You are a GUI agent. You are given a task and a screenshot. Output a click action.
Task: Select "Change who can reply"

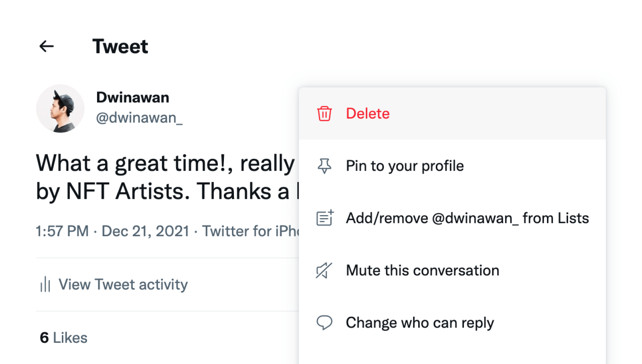pos(420,323)
